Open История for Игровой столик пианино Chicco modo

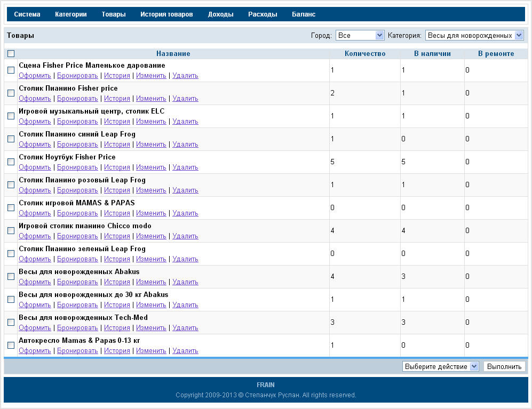click(x=117, y=236)
